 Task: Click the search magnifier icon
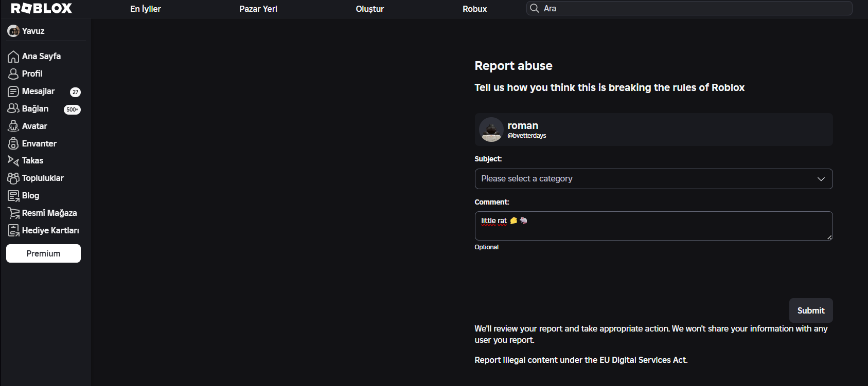[535, 8]
